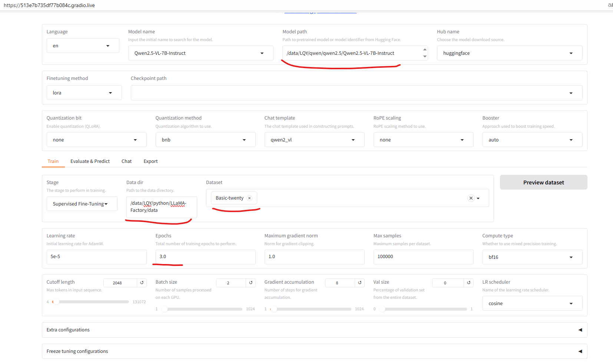
Task: Click the Learning rate input field
Action: coord(96,257)
